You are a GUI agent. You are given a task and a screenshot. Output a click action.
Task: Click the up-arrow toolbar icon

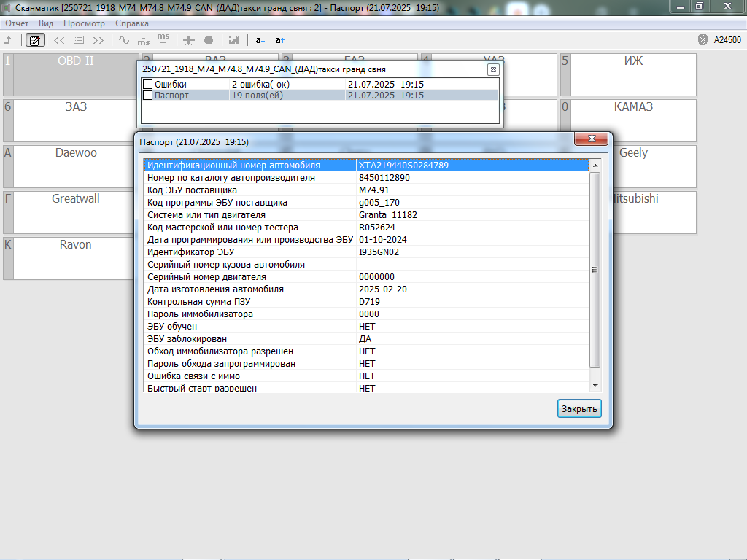8,41
